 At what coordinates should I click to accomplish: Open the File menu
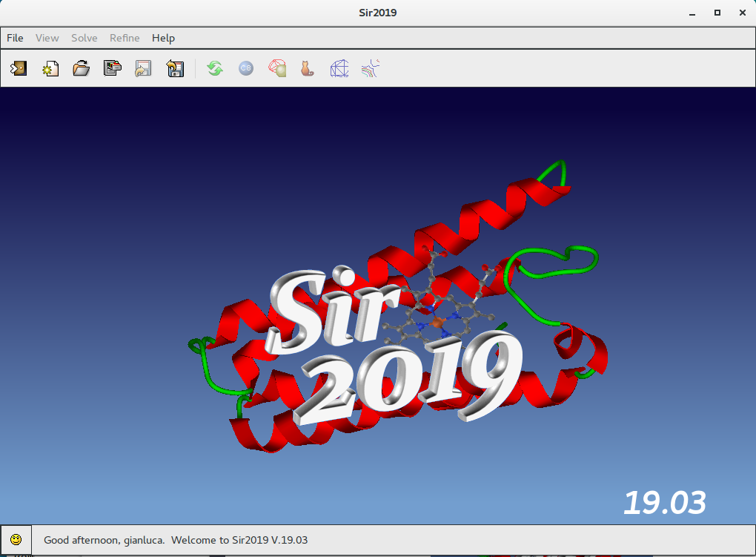15,38
